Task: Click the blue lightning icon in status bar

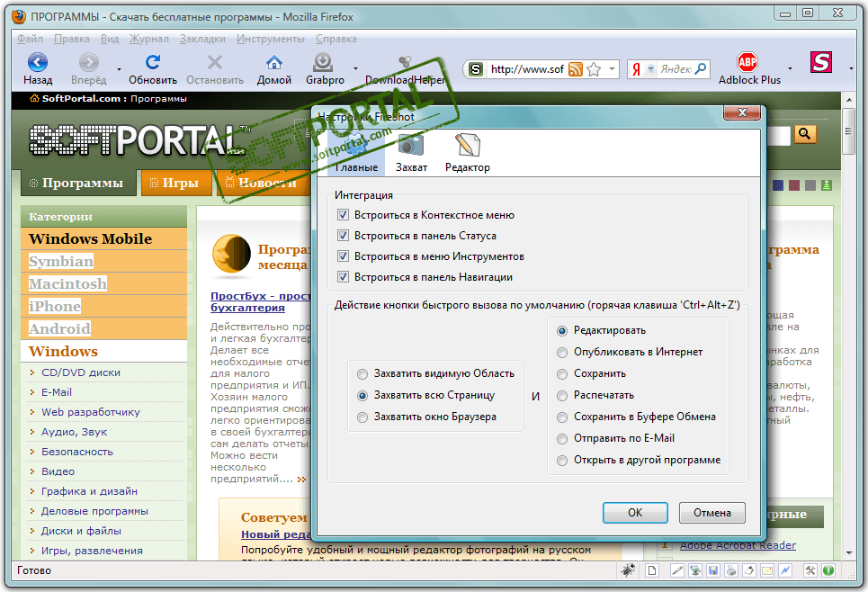Action: pyautogui.click(x=785, y=570)
